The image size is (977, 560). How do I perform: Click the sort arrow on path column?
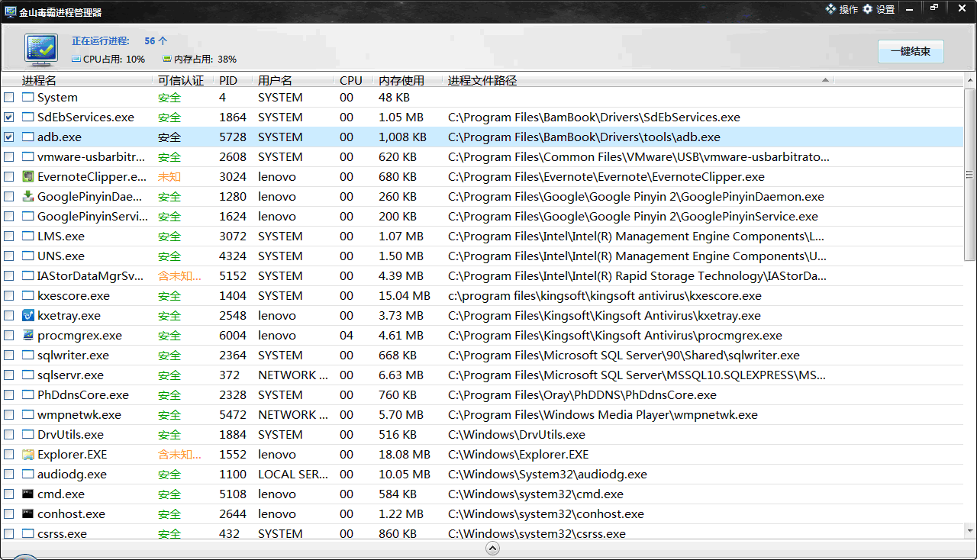click(825, 80)
